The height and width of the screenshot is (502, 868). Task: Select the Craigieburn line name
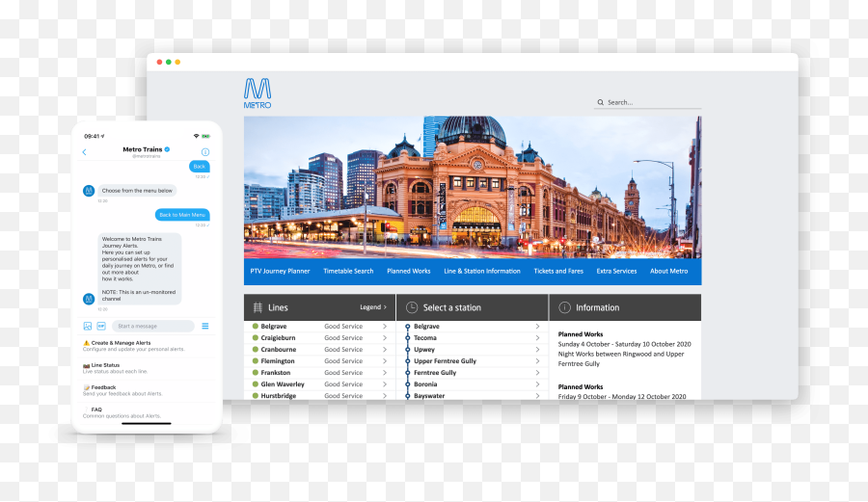(278, 338)
